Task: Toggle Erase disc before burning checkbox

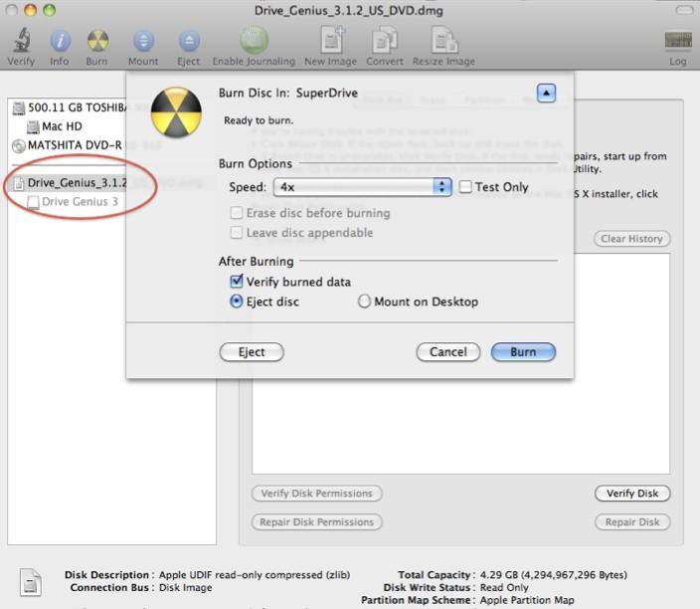Action: [x=237, y=213]
